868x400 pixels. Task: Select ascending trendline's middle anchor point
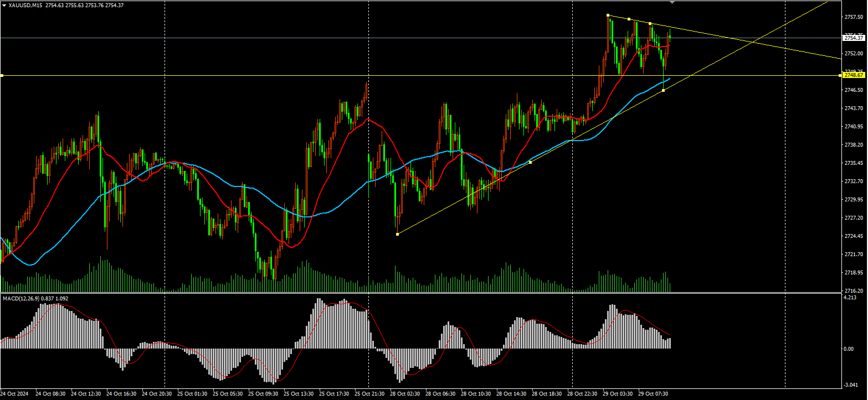click(531, 162)
